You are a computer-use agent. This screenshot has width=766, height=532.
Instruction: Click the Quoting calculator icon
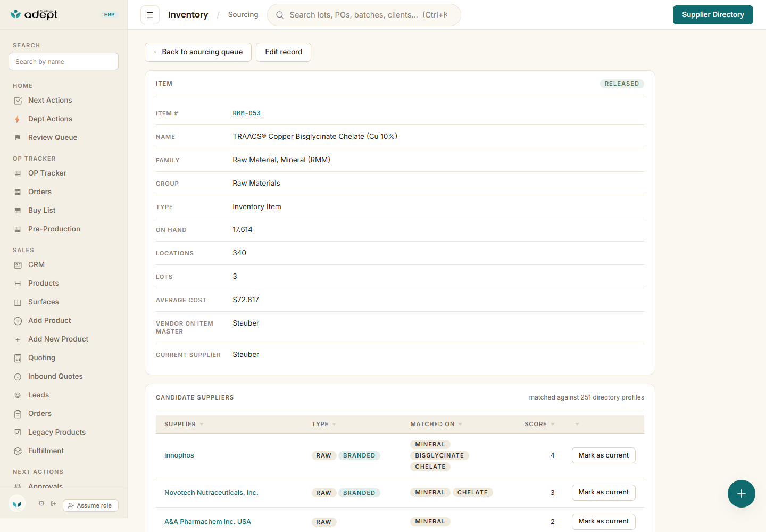click(18, 358)
